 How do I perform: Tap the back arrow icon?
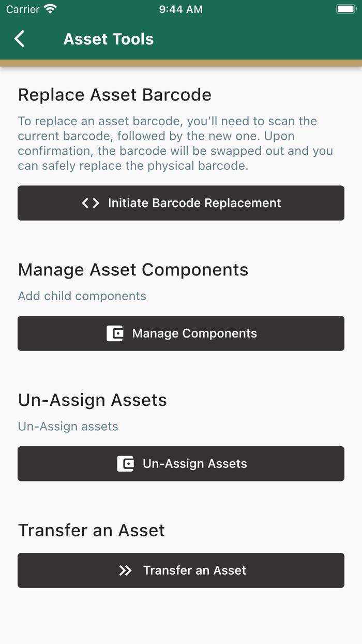tap(20, 39)
